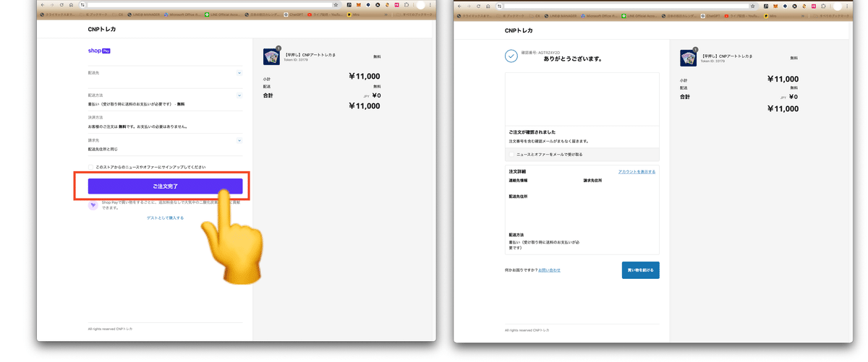Click Token ID: 33178 text in left window
This screenshot has width=868, height=362.
(x=295, y=60)
